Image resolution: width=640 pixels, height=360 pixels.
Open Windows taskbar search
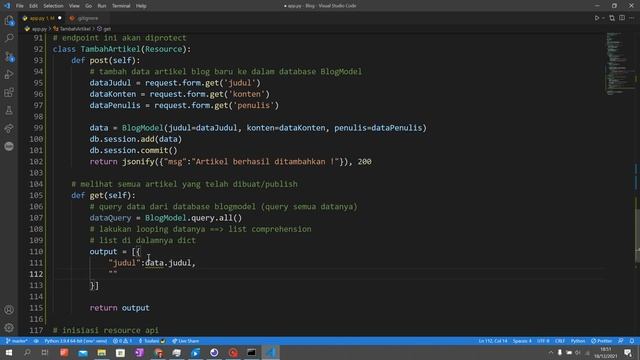tap(27, 352)
